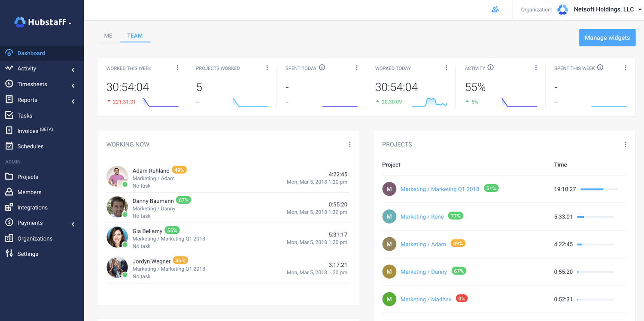Select the TEAM tab
Viewport: 644px width, 321px height.
tap(135, 36)
